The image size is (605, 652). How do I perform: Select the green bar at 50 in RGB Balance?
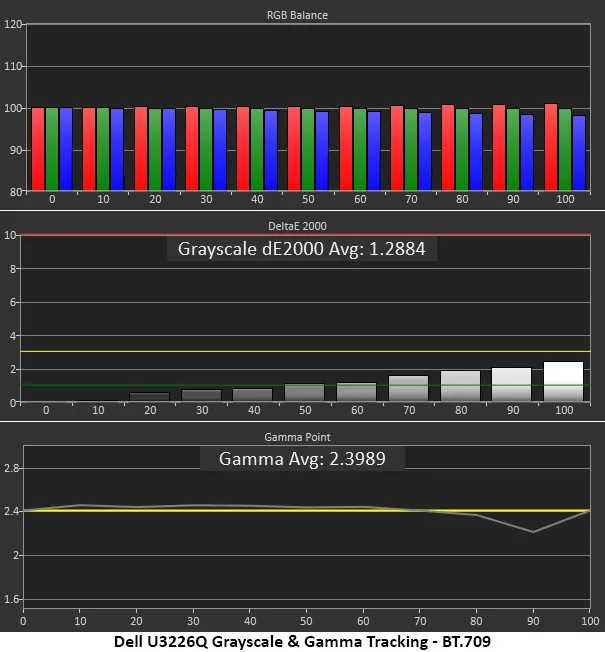click(308, 149)
